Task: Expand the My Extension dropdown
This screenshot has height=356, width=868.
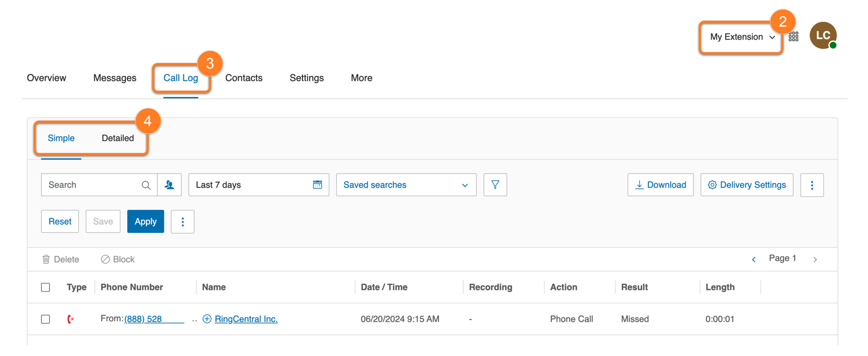Action: coord(742,37)
